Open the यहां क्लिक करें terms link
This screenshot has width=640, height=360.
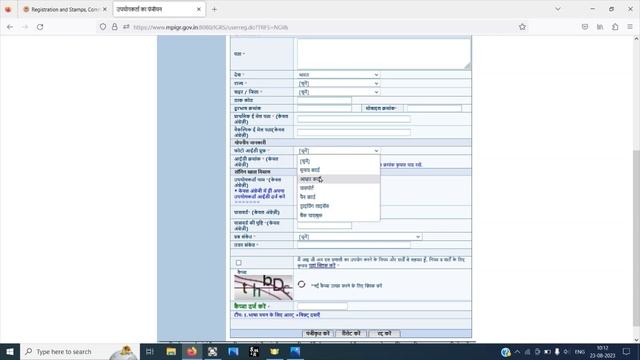pyautogui.click(x=322, y=265)
